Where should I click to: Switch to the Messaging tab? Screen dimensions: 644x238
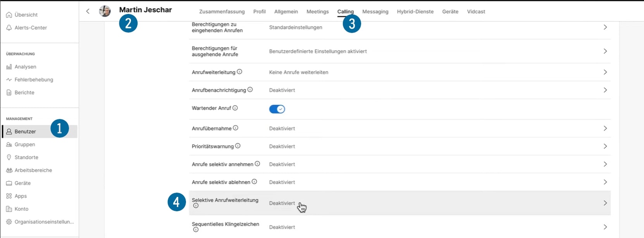(x=375, y=12)
